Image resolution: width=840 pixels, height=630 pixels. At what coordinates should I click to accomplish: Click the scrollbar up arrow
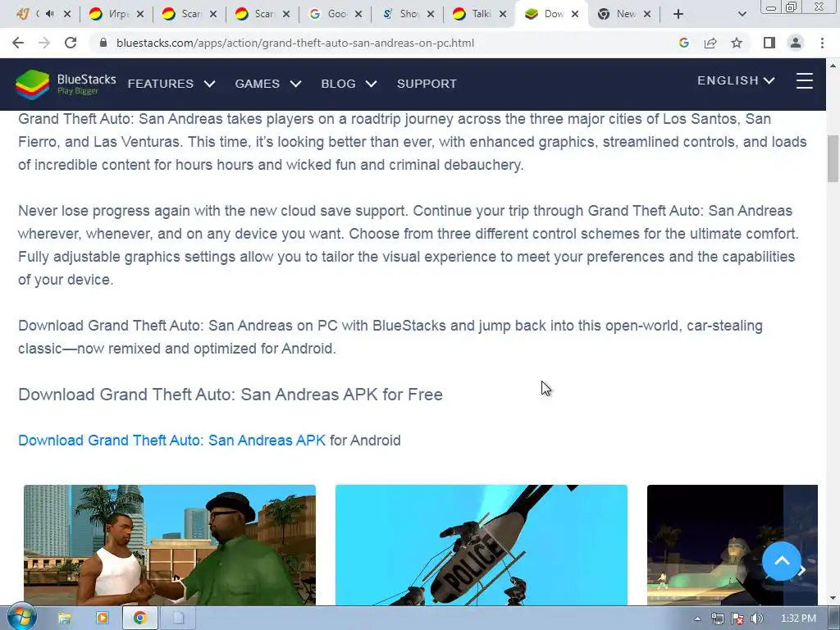(833, 66)
